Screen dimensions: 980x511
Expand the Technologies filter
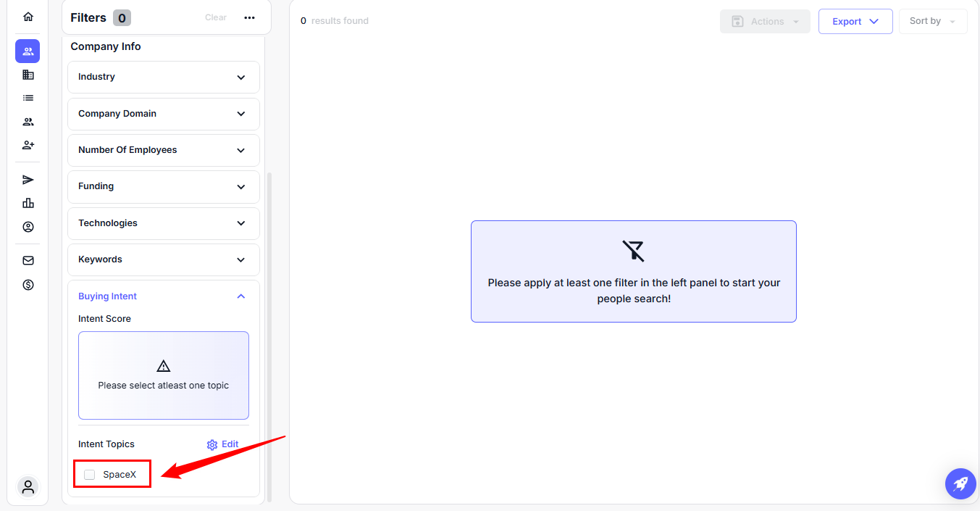[x=164, y=223]
